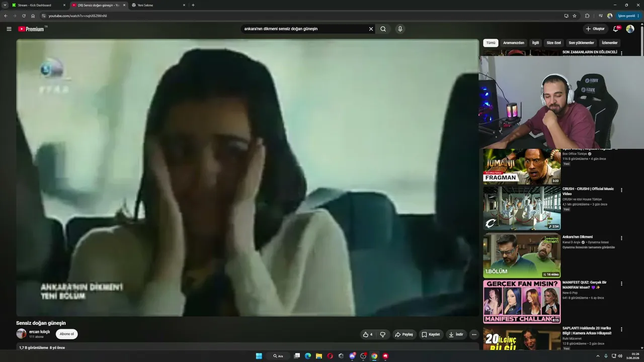Screen dimensions: 644x362
Task: Open the Windows taskbar search box
Action: point(278,356)
